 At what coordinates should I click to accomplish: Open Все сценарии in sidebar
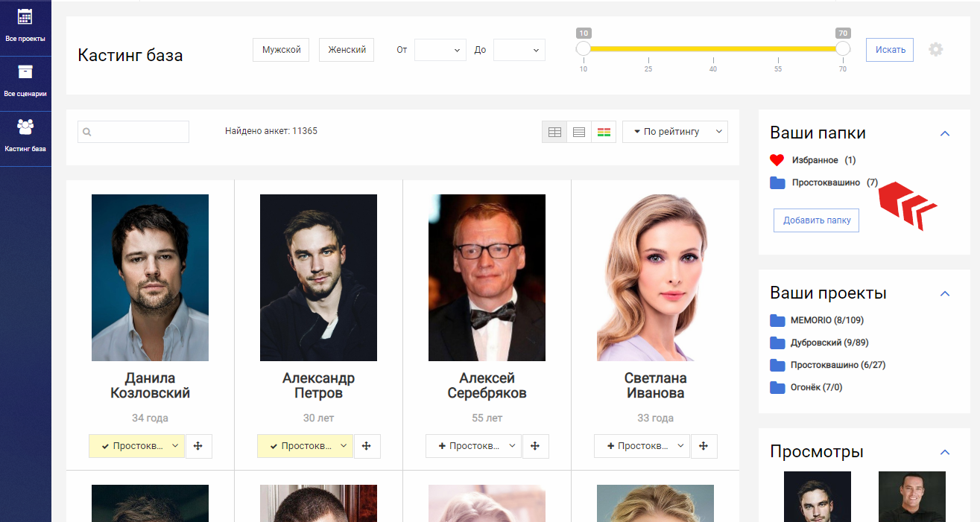coord(25,83)
